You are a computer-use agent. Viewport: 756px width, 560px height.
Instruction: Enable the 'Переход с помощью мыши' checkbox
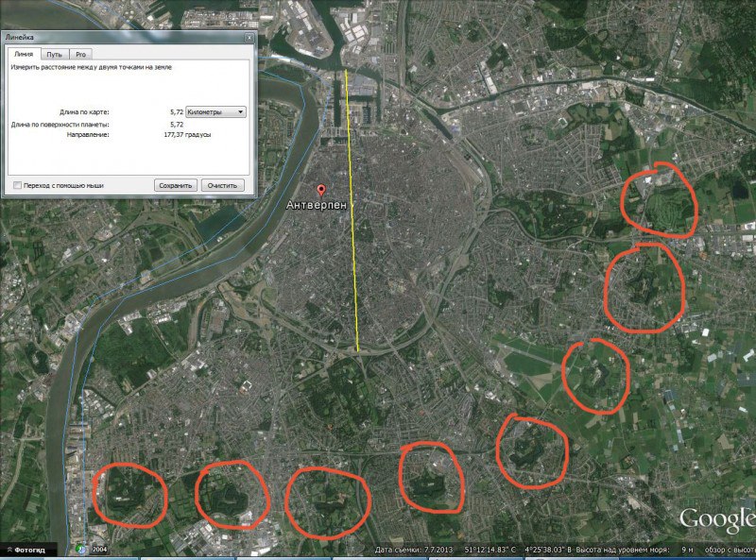pyautogui.click(x=17, y=185)
